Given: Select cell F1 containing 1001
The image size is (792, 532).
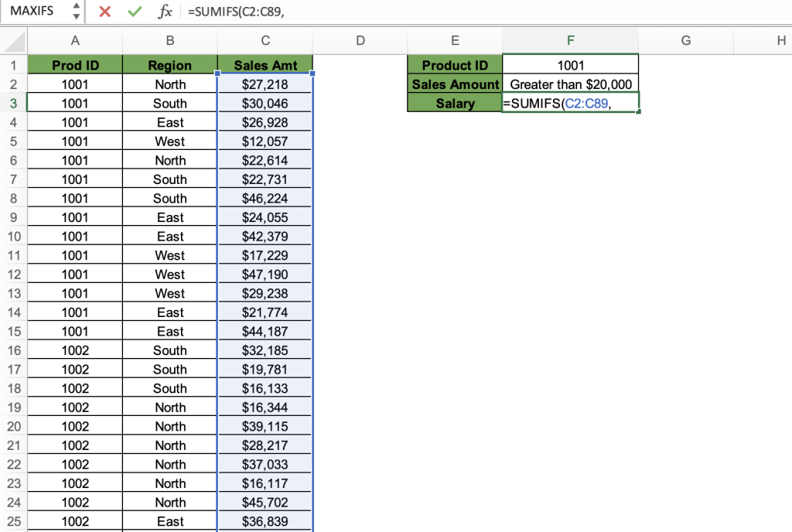Looking at the screenshot, I should [x=570, y=65].
